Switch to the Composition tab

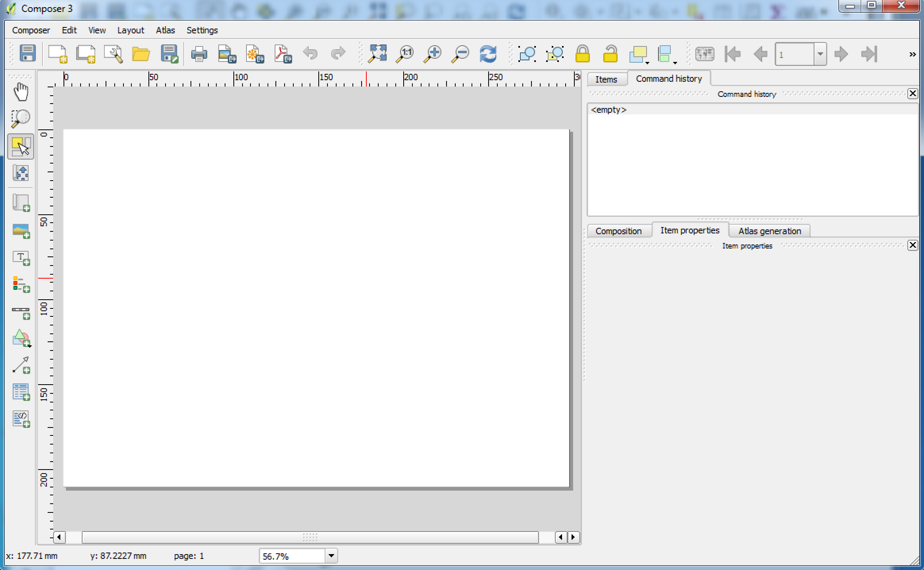coord(618,231)
